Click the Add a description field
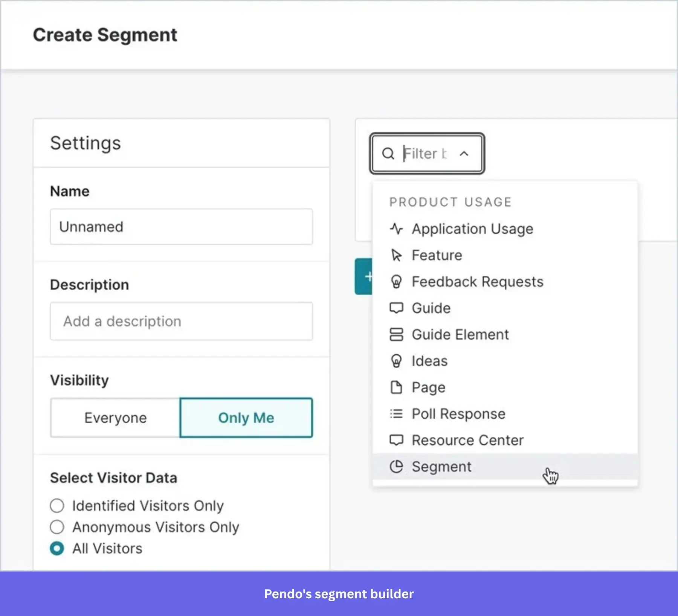678x616 pixels. pyautogui.click(x=181, y=321)
